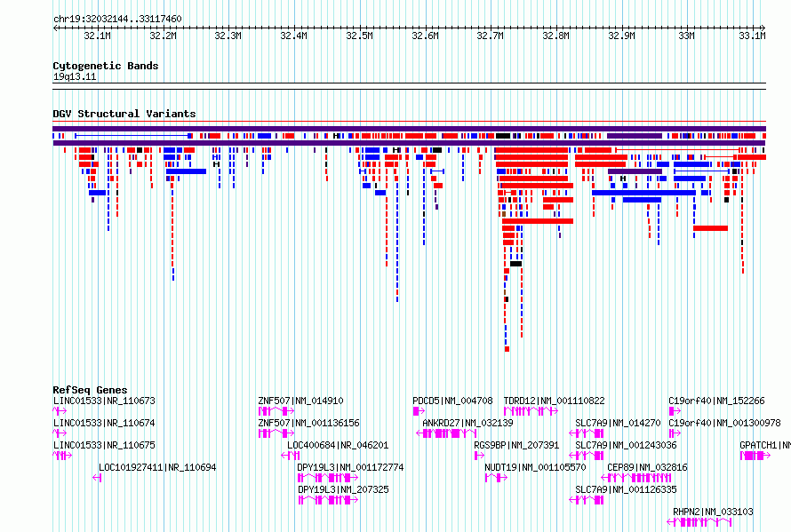The image size is (791, 532).
Task: Open the TDRD12|NM_001110822 gene label
Action: pos(554,401)
